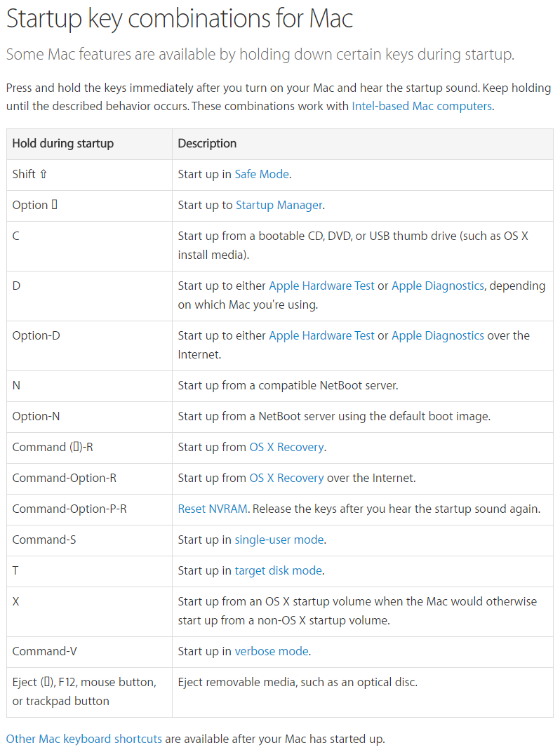Click the verbose mode link

[x=271, y=651]
